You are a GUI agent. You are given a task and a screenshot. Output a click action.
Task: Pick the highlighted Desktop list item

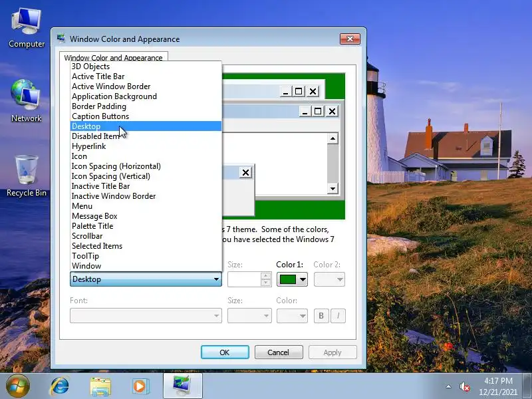146,126
